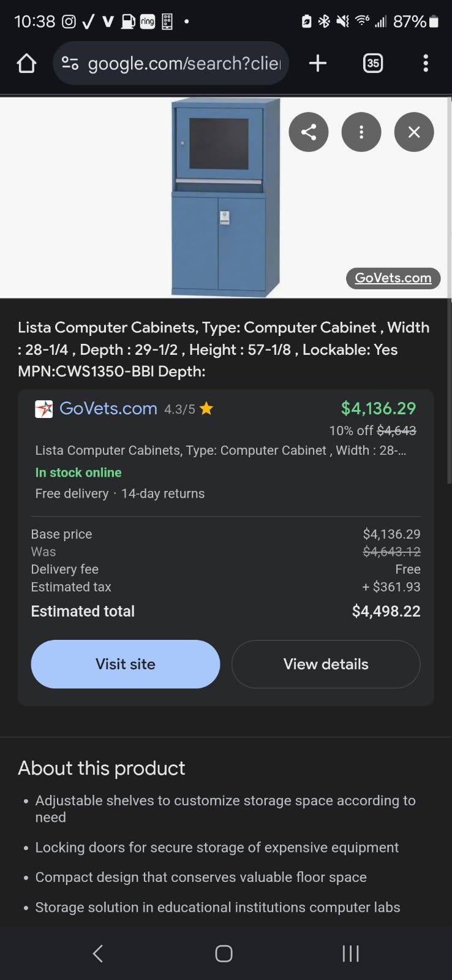Viewport: 452px width, 980px height.
Task: Click the View details button
Action: 326,664
